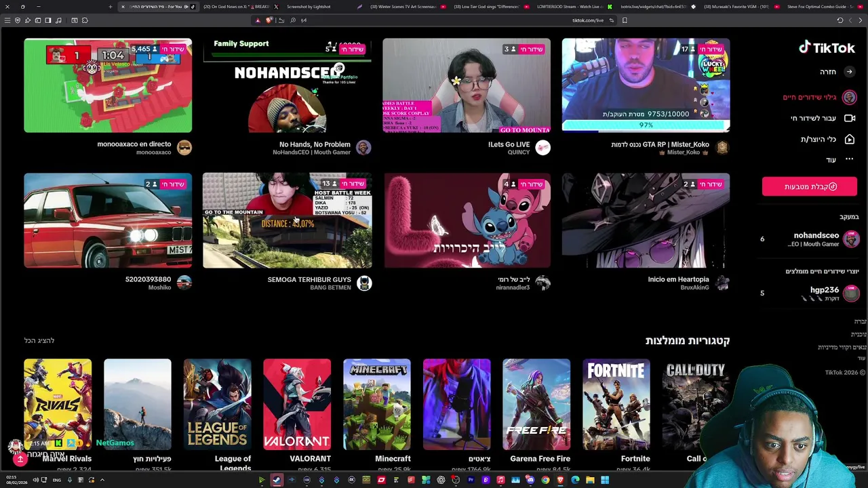Viewport: 868px width, 488px height.
Task: Select the outdoor activities mountain category
Action: [138, 405]
